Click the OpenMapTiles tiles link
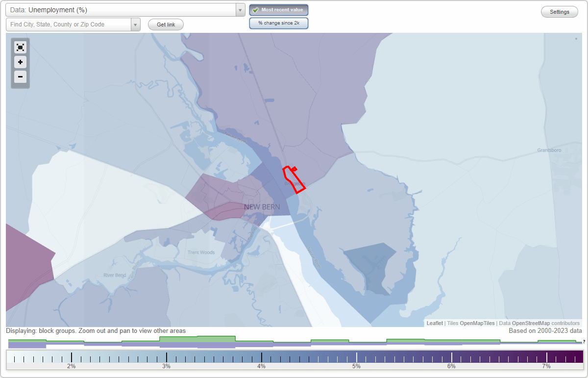588x378 pixels. [477, 323]
